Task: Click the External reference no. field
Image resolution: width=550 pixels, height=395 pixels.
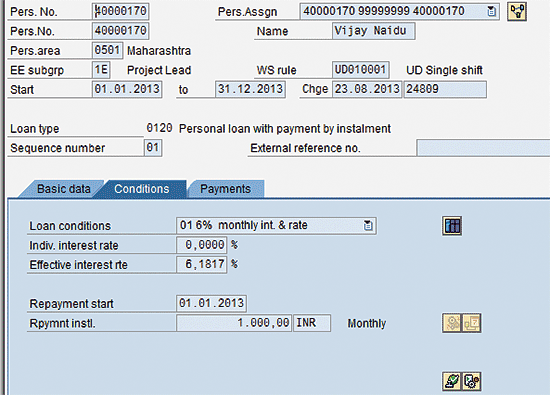Action: click(x=483, y=147)
